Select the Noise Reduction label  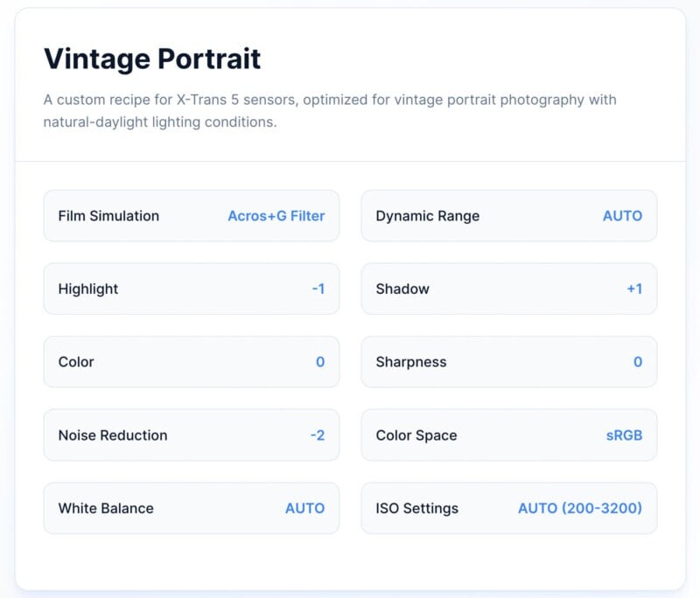pyautogui.click(x=112, y=435)
